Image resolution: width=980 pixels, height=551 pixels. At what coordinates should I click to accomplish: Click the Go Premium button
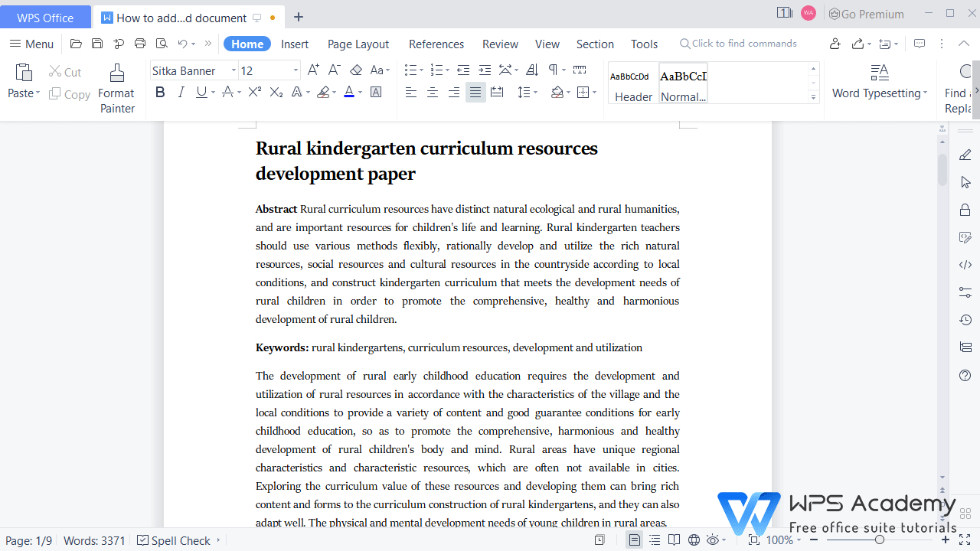coord(866,14)
